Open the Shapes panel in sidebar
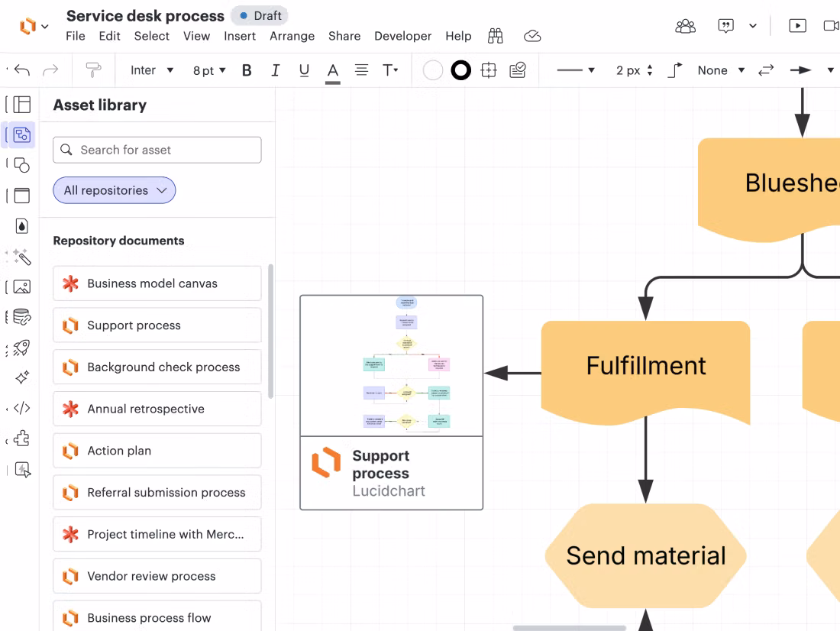 coord(22,165)
